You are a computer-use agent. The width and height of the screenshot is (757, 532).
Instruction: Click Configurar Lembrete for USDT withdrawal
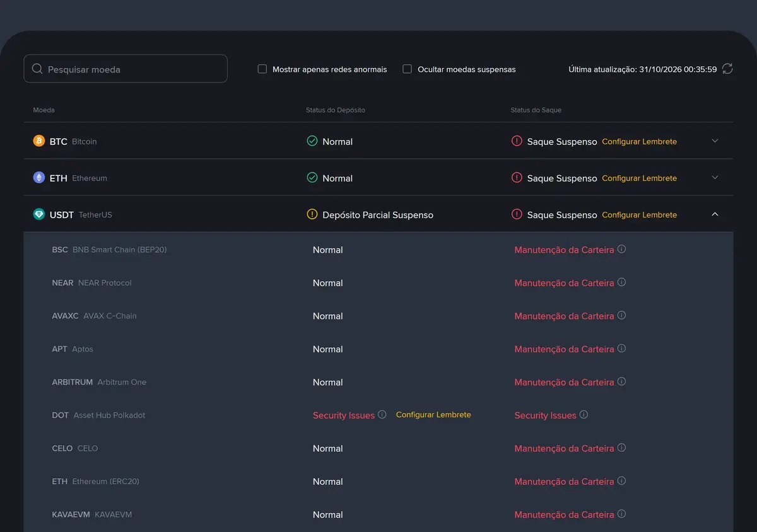click(x=639, y=215)
